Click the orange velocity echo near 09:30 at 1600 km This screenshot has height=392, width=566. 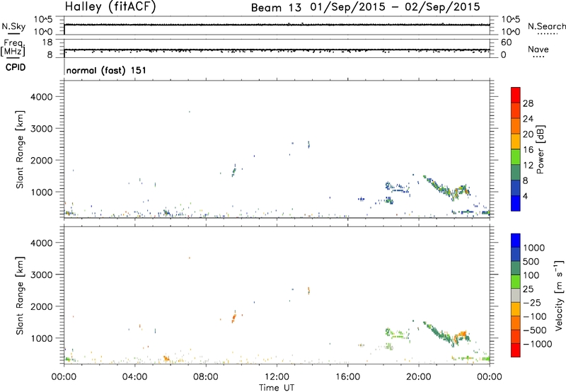click(234, 318)
